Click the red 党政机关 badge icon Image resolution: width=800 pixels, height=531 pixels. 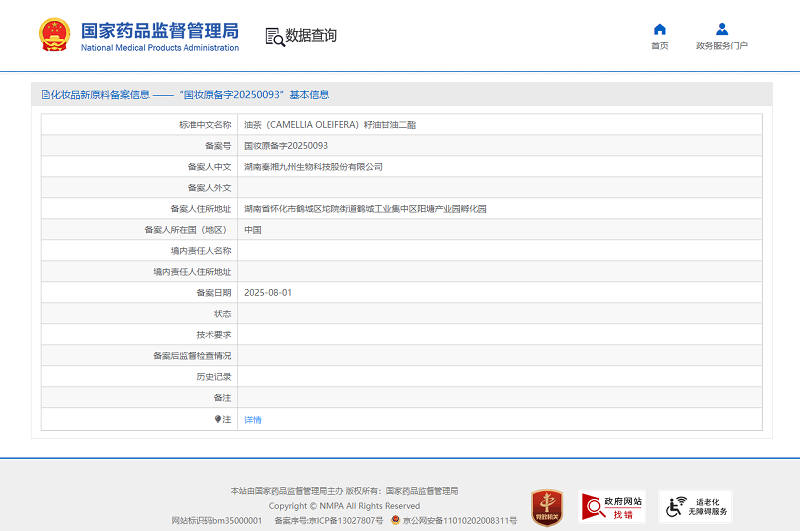(546, 506)
